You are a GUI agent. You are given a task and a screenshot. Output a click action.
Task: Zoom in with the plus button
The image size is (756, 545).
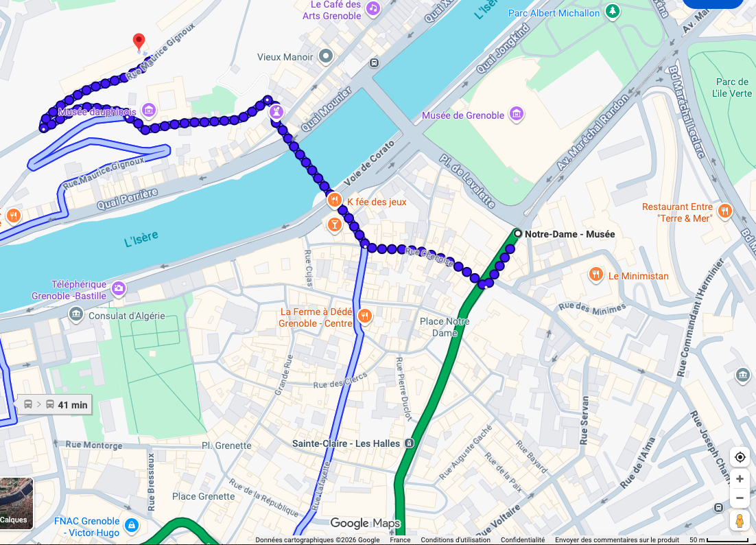740,479
